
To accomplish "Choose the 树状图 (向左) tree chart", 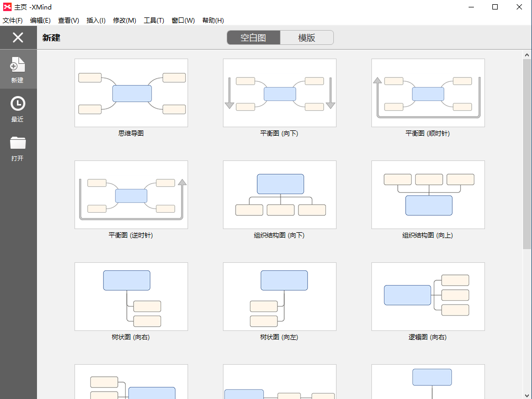I will 279,297.
